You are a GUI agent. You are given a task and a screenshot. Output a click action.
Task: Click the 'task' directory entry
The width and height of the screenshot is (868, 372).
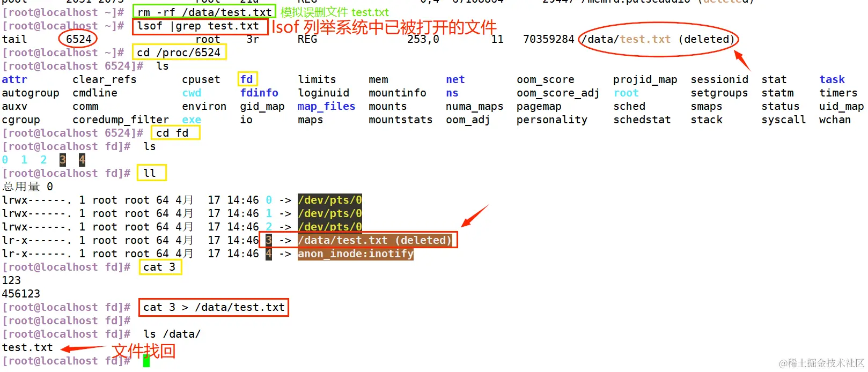832,79
